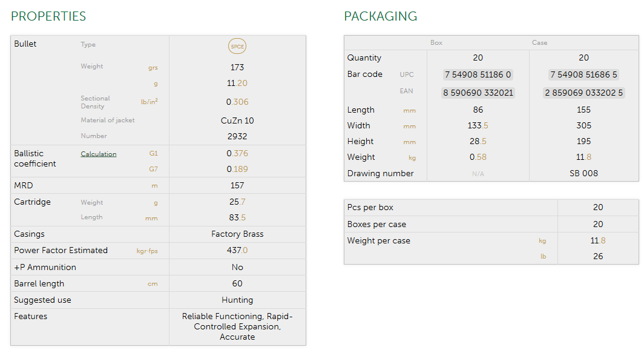Select the case UPC bar code 7 54908 51686 5

coord(583,74)
